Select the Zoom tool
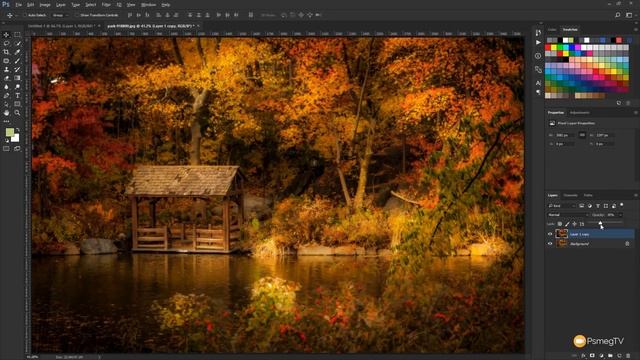The width and height of the screenshot is (640, 360). (x=17, y=113)
